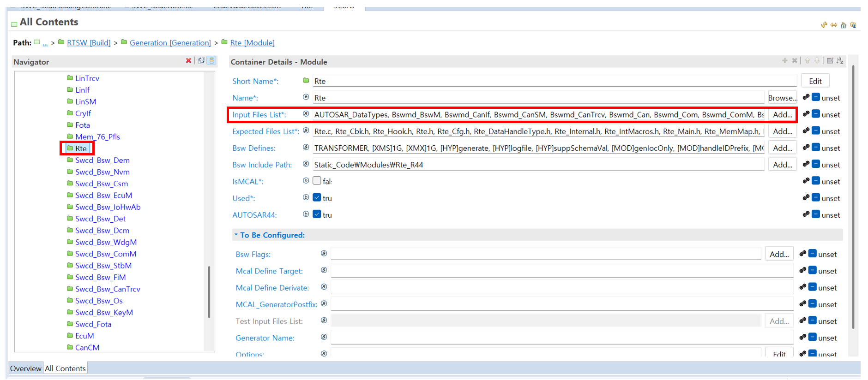The height and width of the screenshot is (380, 868).
Task: Click the Generator Name input field
Action: pos(561,338)
